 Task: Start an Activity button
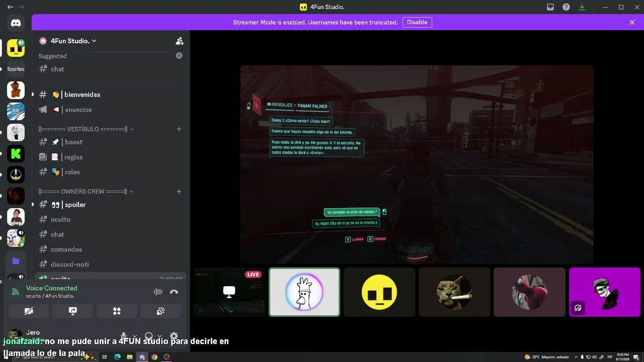point(117,311)
